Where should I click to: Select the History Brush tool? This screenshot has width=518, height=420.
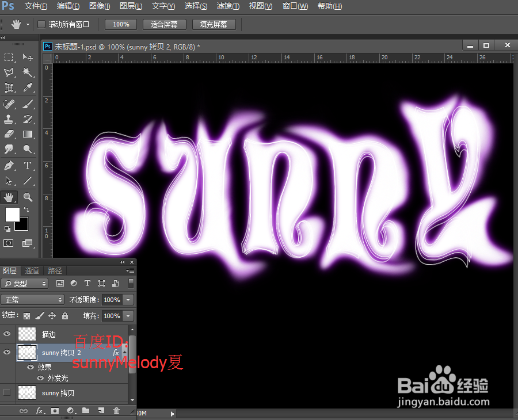click(x=28, y=119)
